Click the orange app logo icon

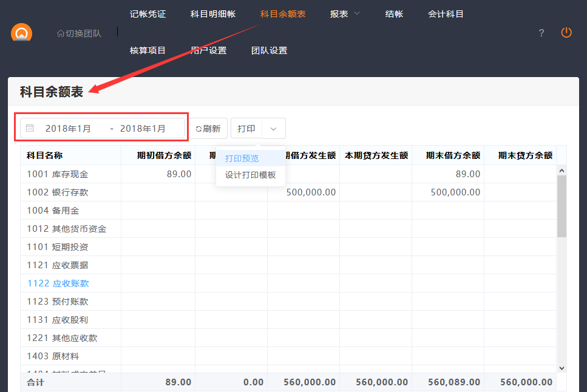(21, 33)
